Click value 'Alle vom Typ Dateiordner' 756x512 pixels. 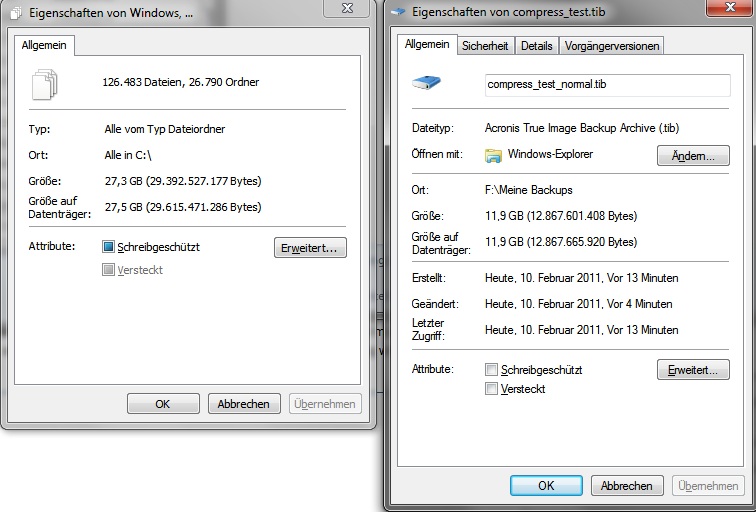[165, 129]
